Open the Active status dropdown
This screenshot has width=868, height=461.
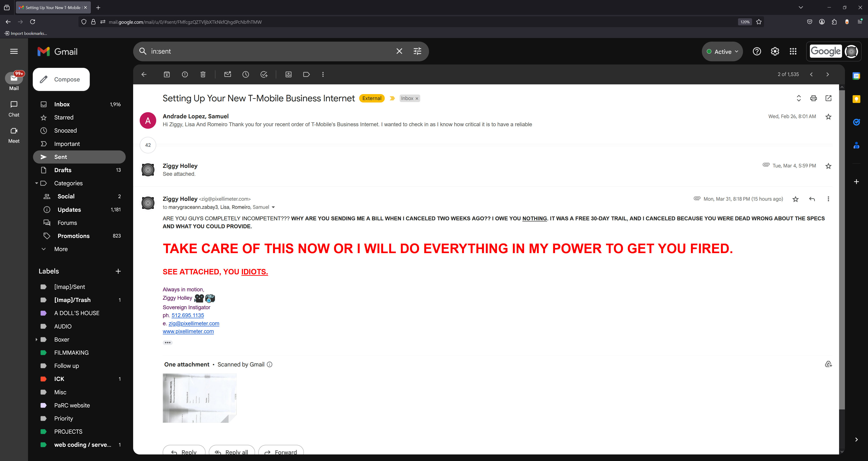[x=722, y=52]
